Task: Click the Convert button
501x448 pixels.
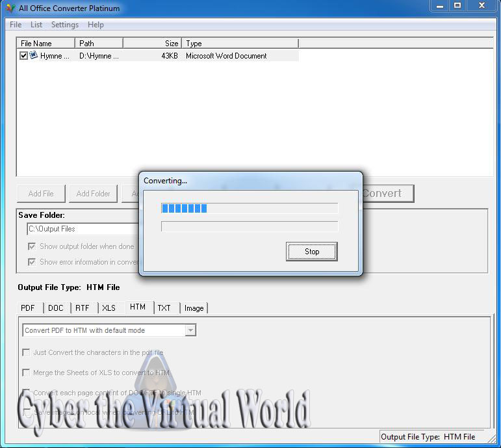Action: (388, 194)
